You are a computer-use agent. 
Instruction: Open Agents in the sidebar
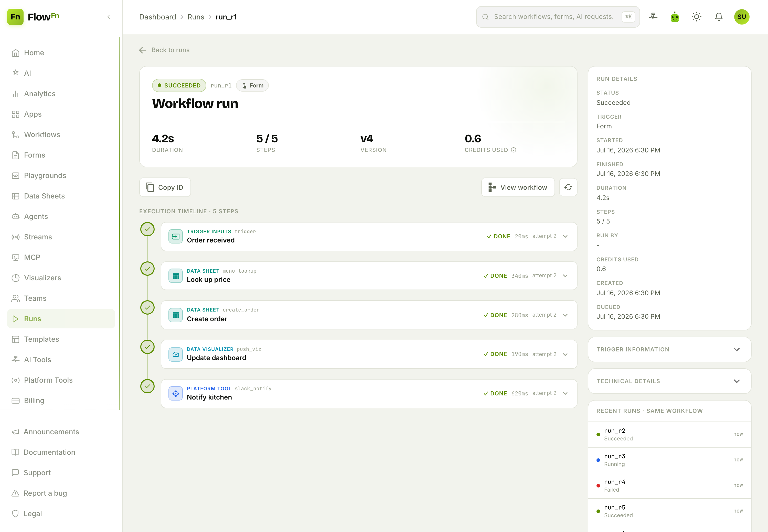(x=61, y=216)
